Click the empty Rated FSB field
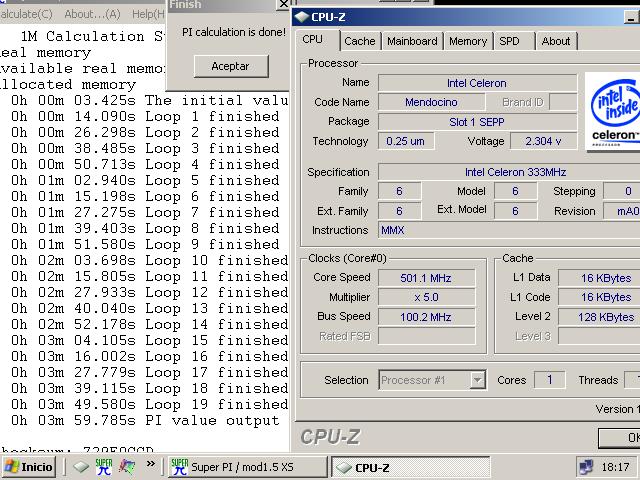This screenshot has height=480, width=640. 427,336
